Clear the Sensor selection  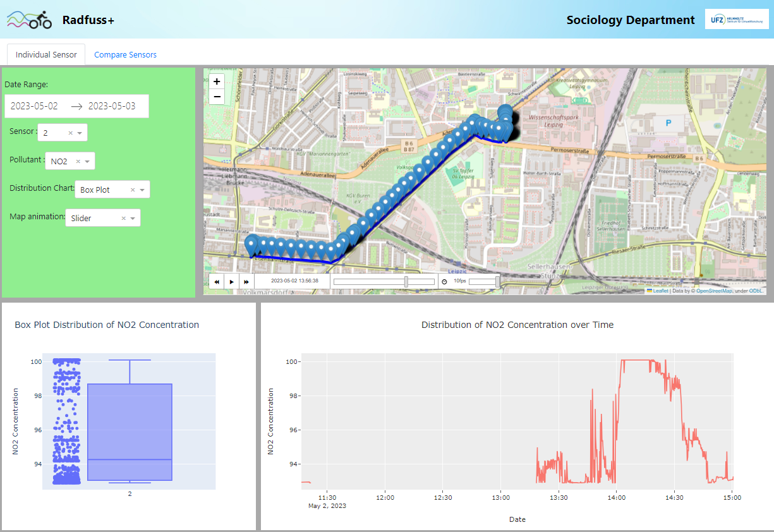[71, 133]
